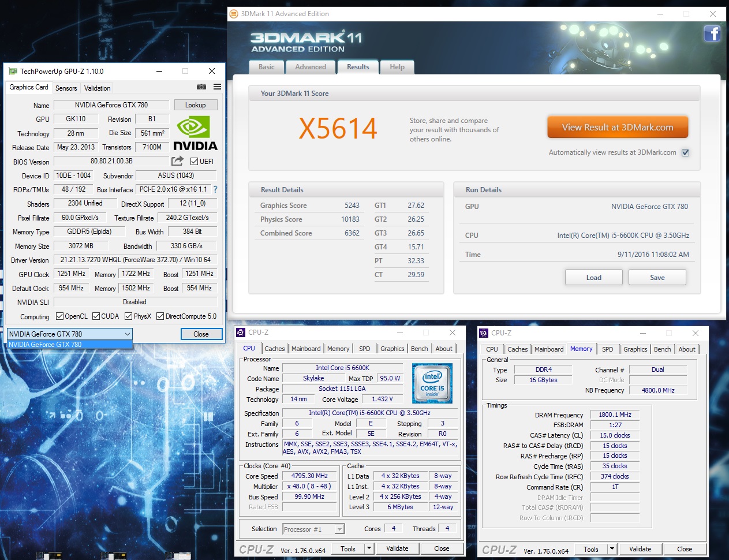Toggle PhysX checkbox
This screenshot has width=729, height=560.
(129, 316)
